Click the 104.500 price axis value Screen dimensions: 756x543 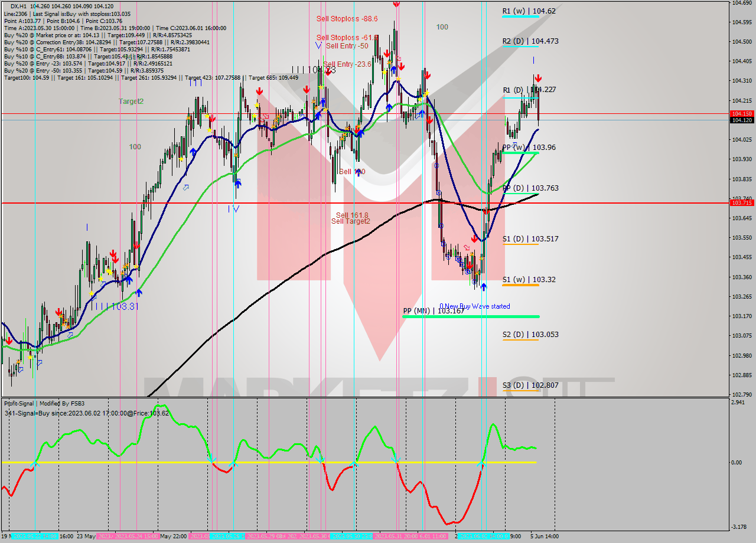tap(741, 42)
